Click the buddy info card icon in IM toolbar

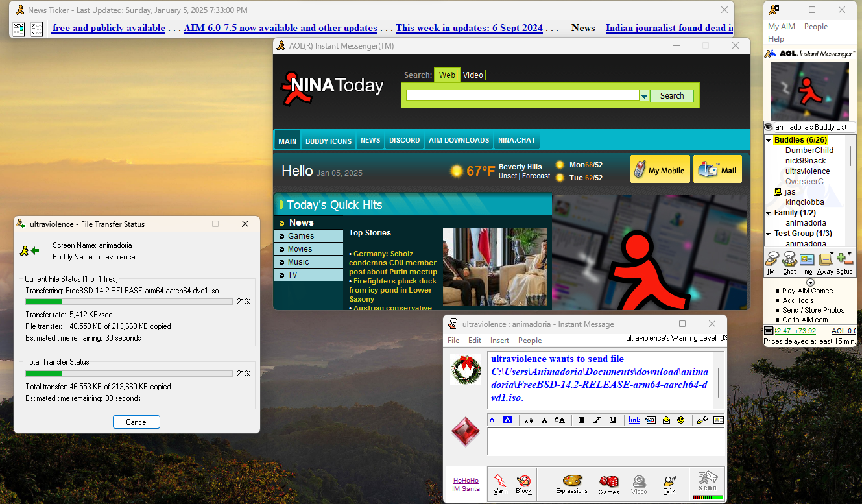(718, 420)
